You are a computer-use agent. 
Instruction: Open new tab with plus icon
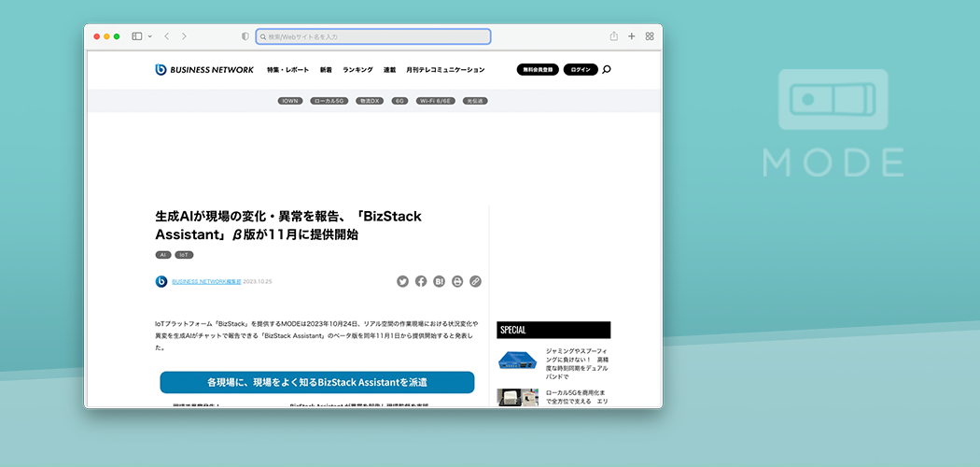[632, 36]
